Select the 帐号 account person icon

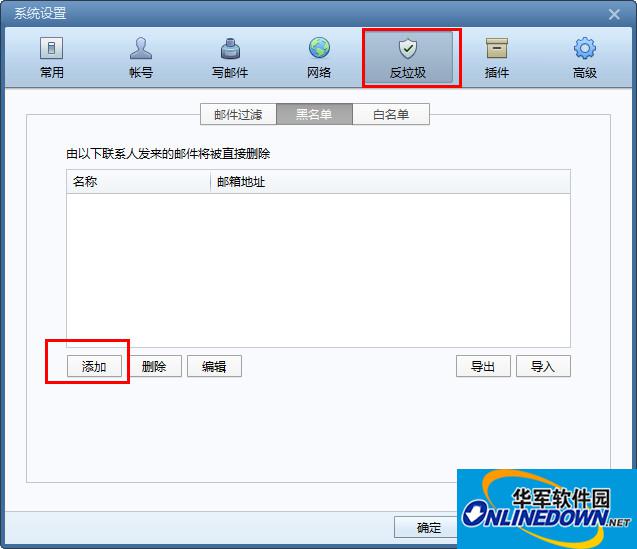click(141, 48)
